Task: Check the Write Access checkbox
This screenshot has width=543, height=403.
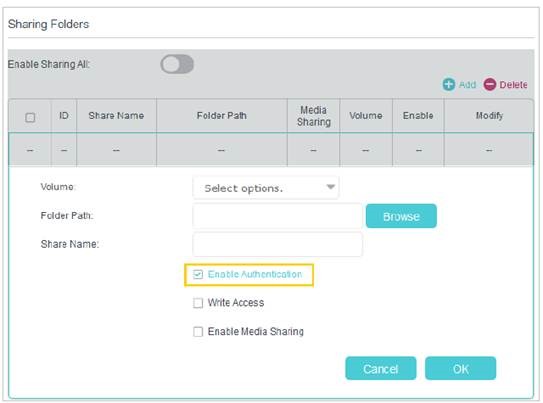Action: point(198,303)
